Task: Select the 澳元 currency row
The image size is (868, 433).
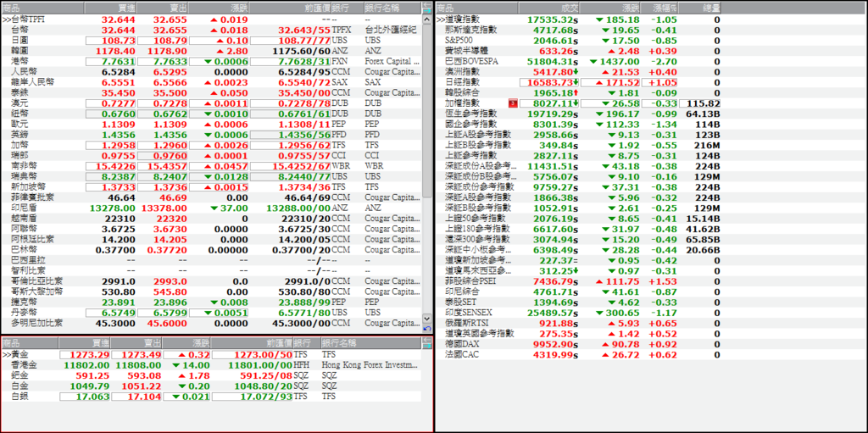Action: pos(211,103)
